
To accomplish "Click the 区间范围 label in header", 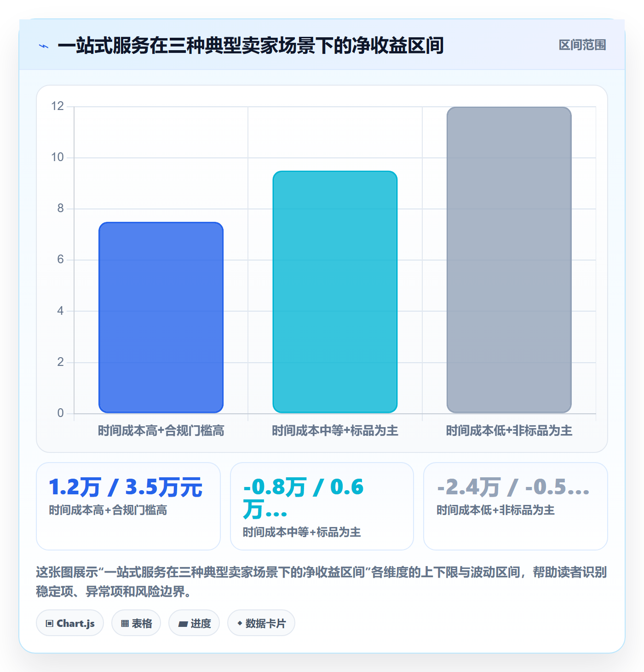I will tap(582, 45).
